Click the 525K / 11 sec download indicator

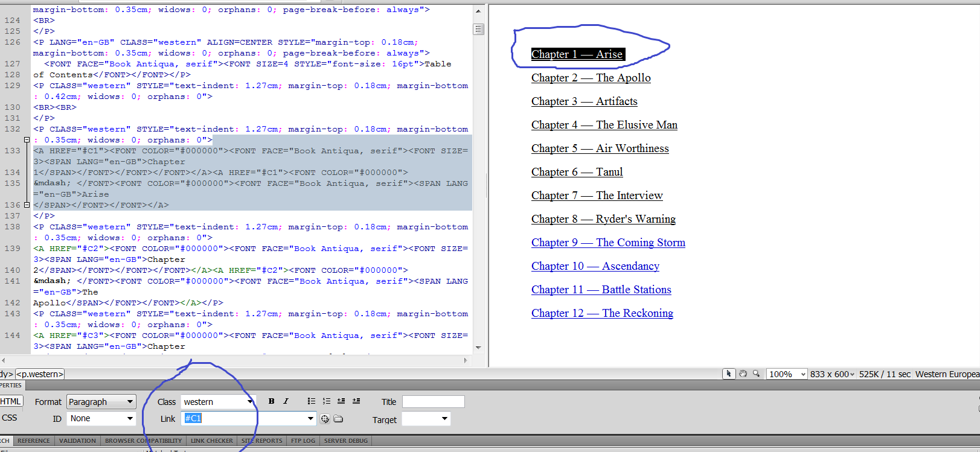[x=885, y=374]
